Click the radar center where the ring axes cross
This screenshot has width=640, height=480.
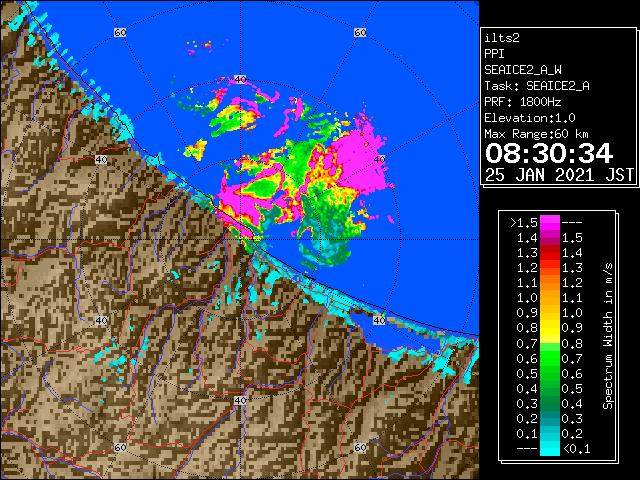tap(240, 240)
